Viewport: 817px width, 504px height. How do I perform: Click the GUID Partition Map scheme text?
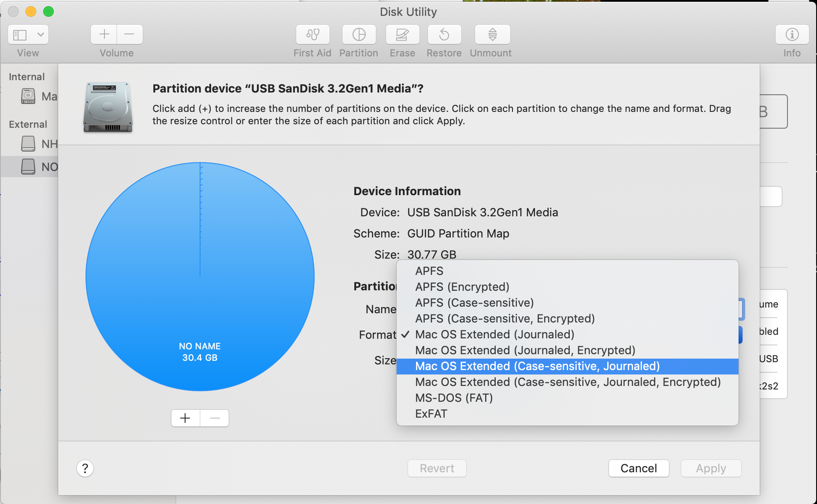458,233
